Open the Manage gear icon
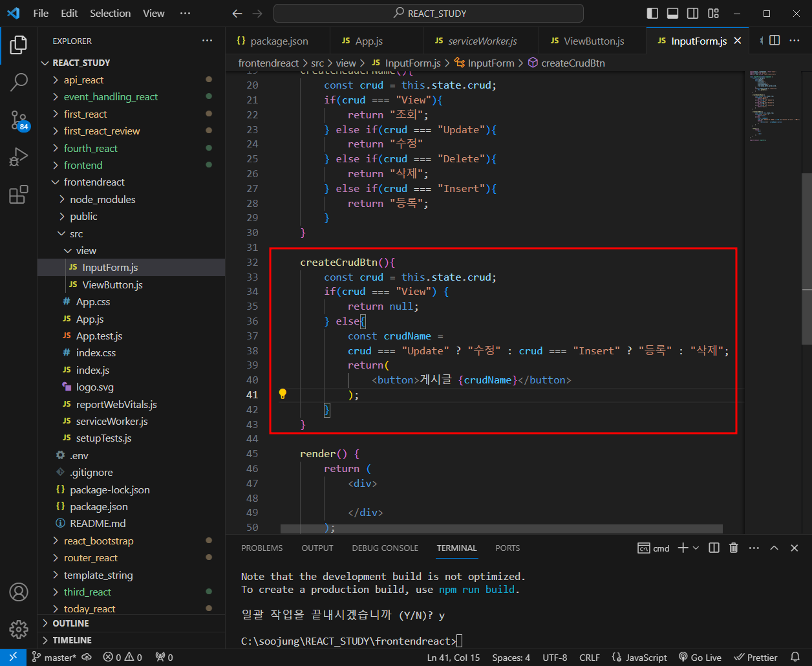This screenshot has height=666, width=812. pos(19,628)
